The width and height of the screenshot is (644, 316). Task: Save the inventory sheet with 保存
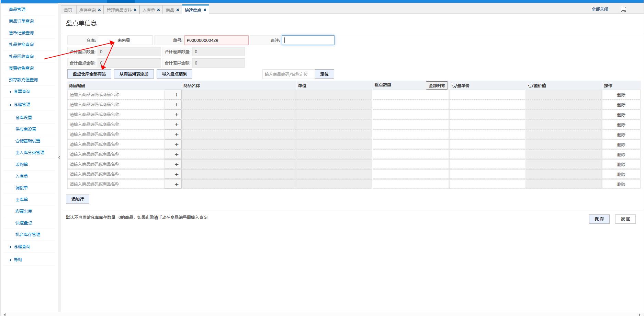[x=599, y=219]
